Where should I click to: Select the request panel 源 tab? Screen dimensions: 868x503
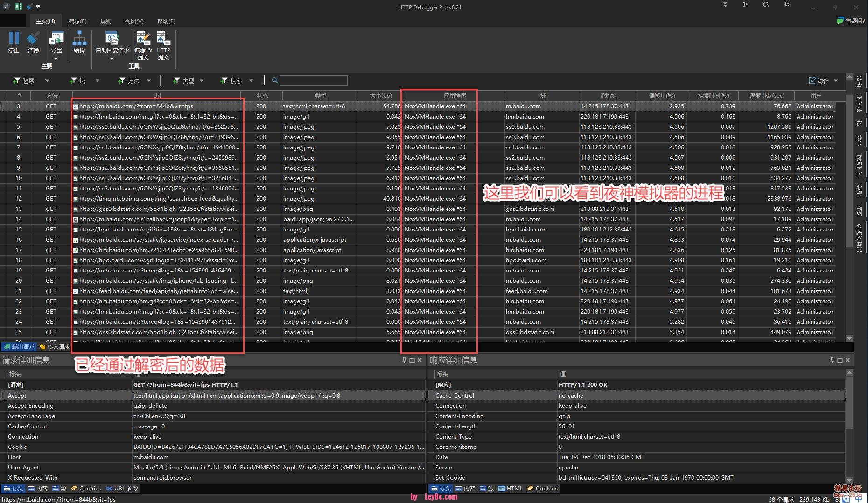pos(59,489)
